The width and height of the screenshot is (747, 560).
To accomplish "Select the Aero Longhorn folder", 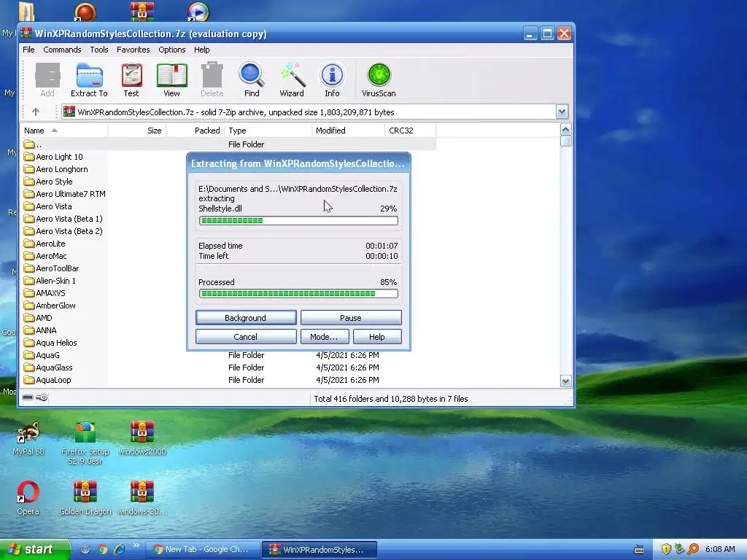I will (x=56, y=169).
